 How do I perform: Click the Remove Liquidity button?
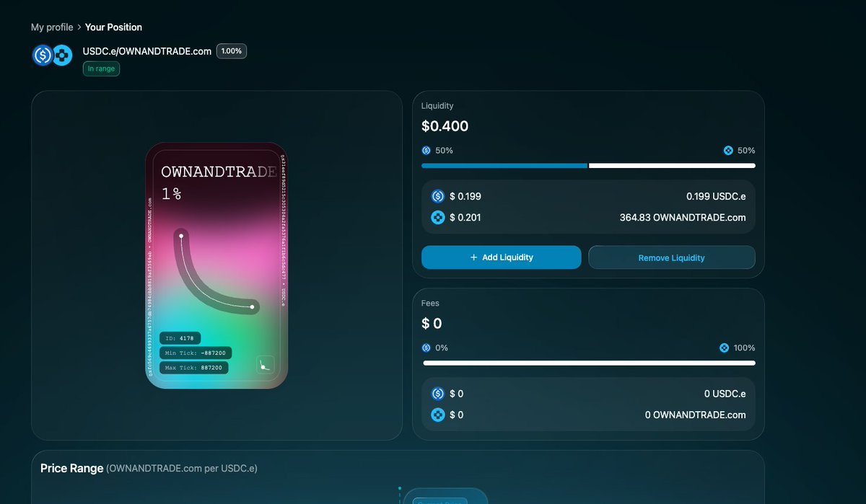point(672,257)
